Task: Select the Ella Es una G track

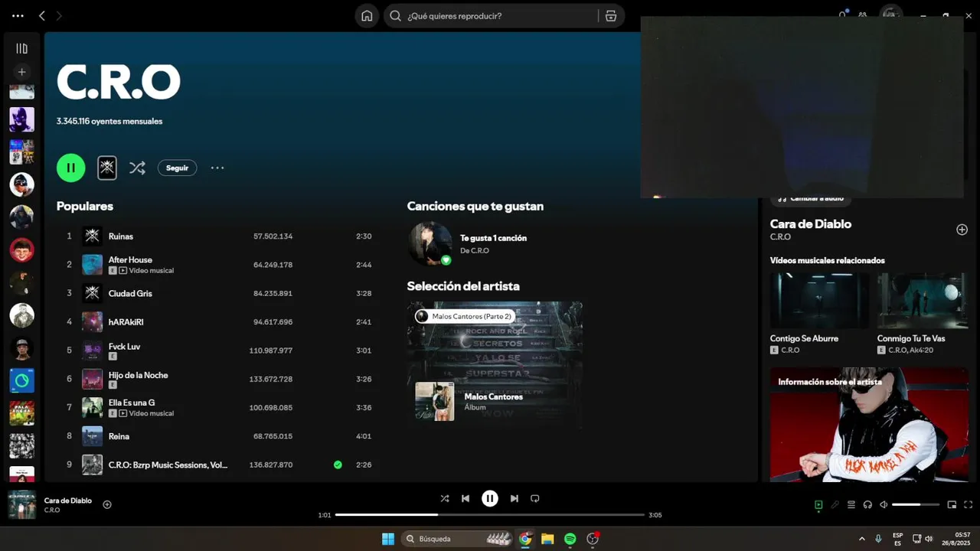Action: [132, 403]
